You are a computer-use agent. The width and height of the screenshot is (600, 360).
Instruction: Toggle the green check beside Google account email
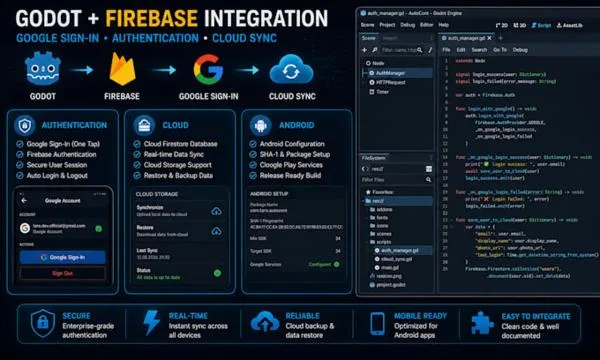(98, 228)
